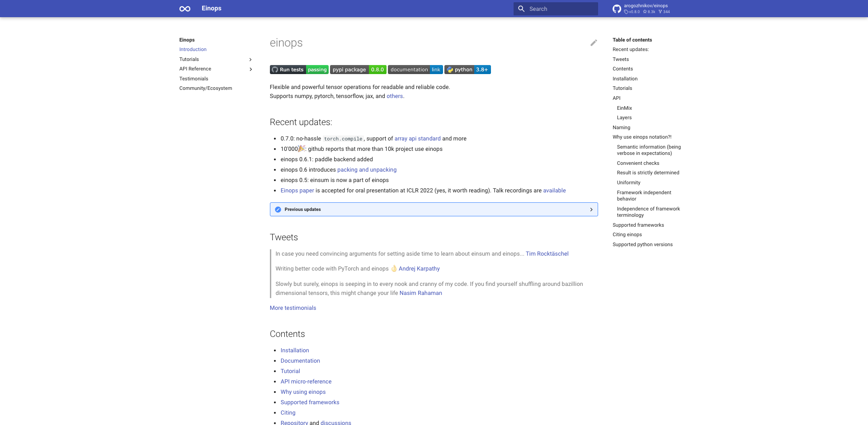The width and height of the screenshot is (868, 425).
Task: Open Previous updates via its chevron arrow
Action: tap(591, 209)
